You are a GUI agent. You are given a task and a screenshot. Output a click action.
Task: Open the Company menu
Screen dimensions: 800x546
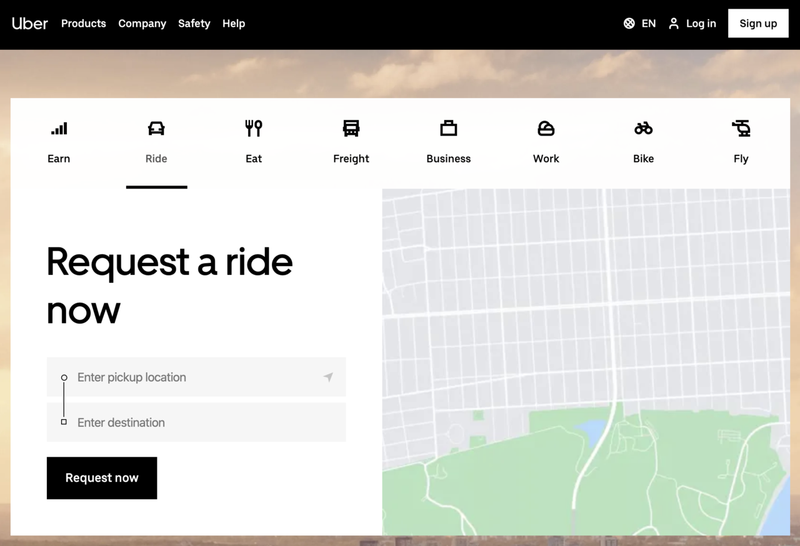(142, 23)
